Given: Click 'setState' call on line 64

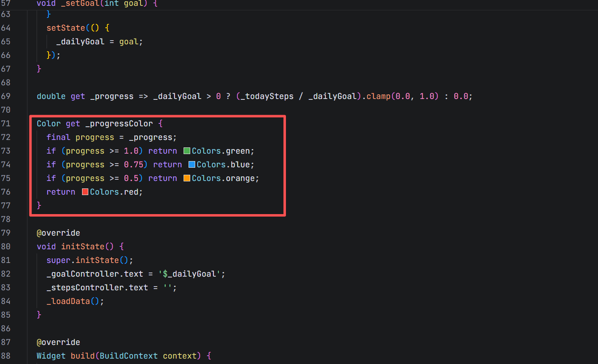Looking at the screenshot, I should click(x=65, y=28).
